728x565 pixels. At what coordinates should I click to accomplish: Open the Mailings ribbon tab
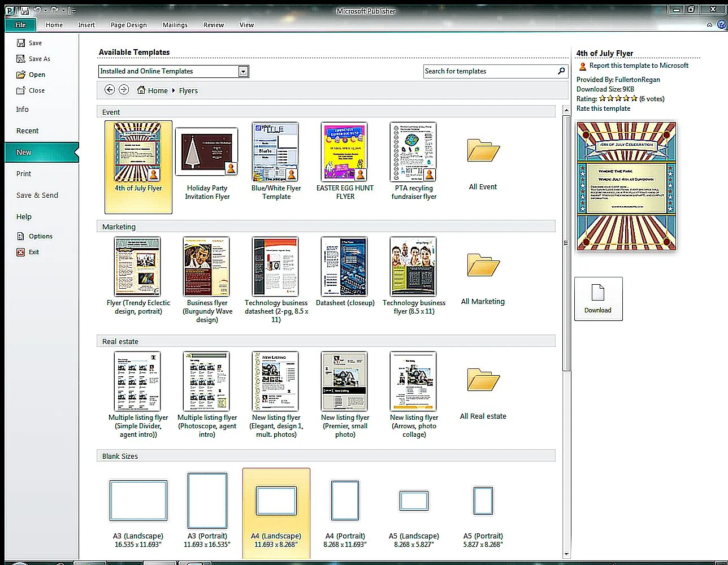point(175,25)
